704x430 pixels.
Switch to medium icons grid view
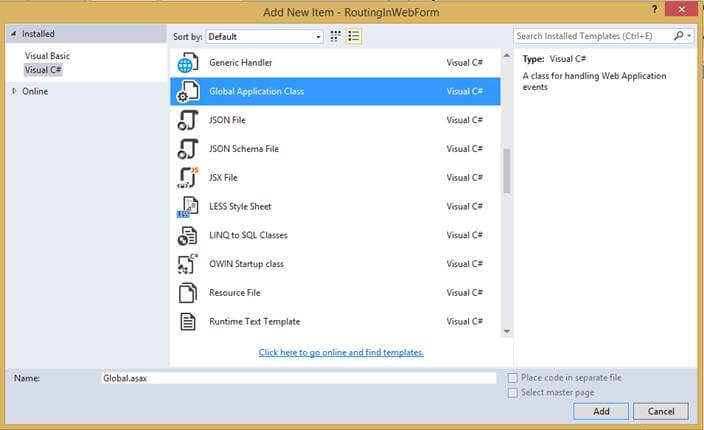[335, 36]
